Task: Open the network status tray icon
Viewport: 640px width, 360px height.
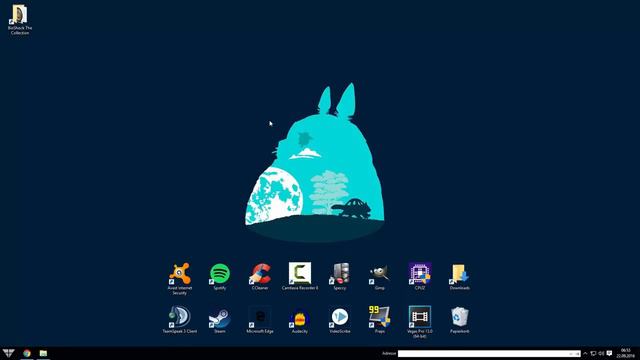Action: click(x=593, y=353)
